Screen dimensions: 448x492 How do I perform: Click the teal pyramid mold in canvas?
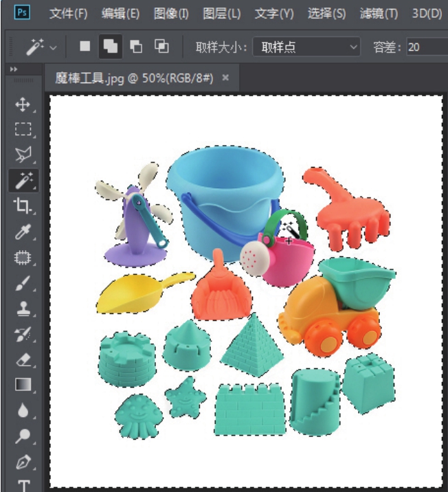tap(253, 345)
